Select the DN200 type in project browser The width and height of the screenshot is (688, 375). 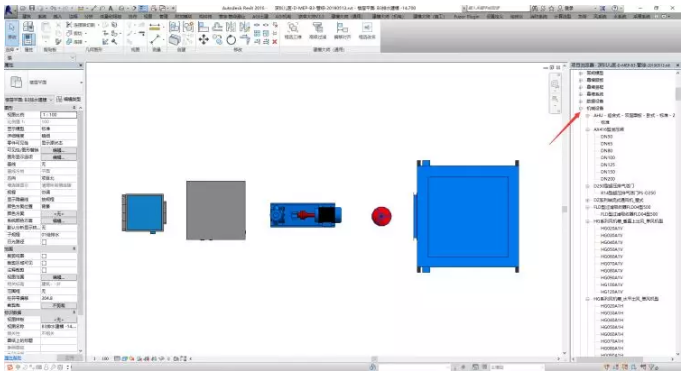pos(608,179)
